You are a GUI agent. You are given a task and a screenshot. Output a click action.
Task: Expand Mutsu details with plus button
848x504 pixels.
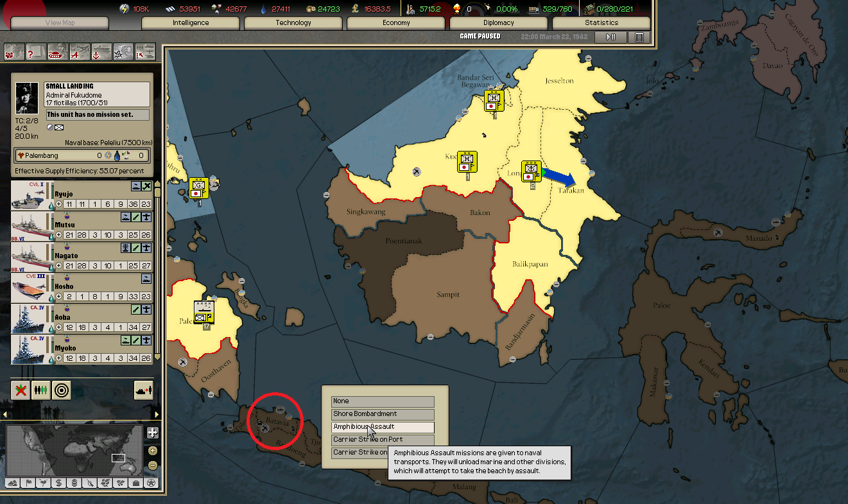(x=59, y=234)
